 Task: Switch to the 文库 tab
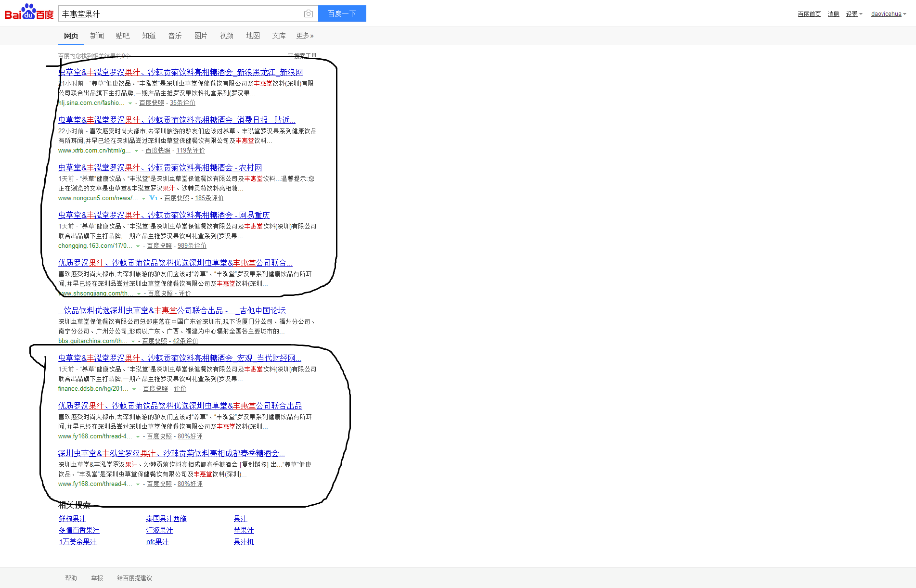(x=279, y=36)
